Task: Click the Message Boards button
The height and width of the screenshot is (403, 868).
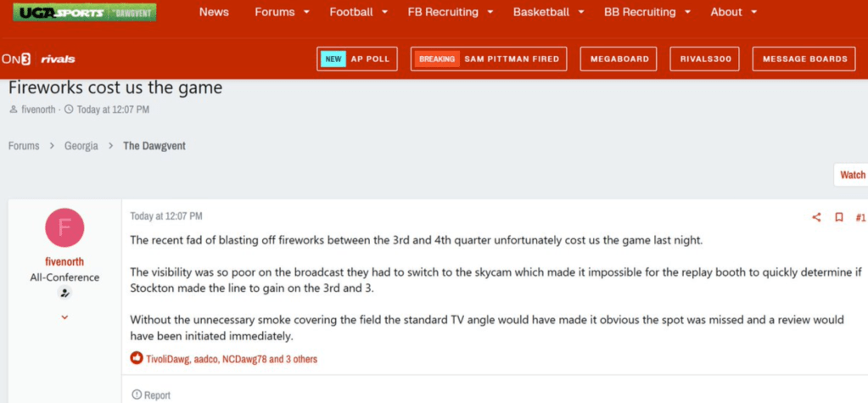Action: point(804,59)
